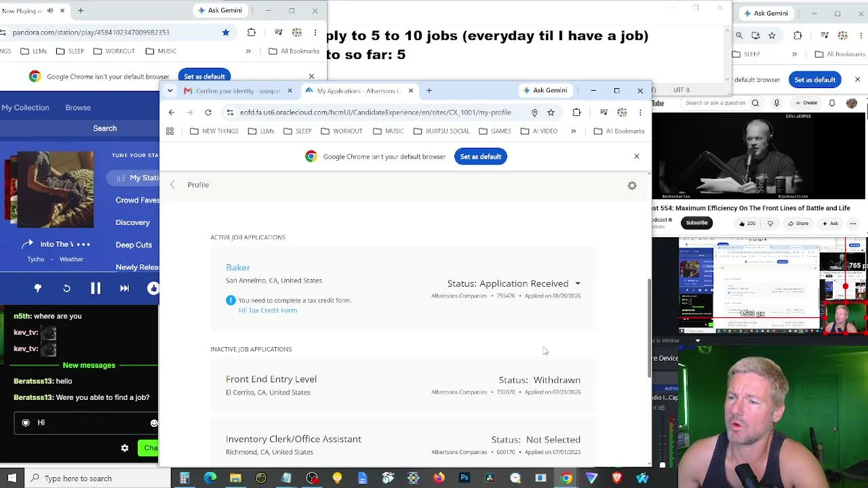Open Pandora track options ellipsis
The height and width of the screenshot is (488, 868).
[83, 245]
